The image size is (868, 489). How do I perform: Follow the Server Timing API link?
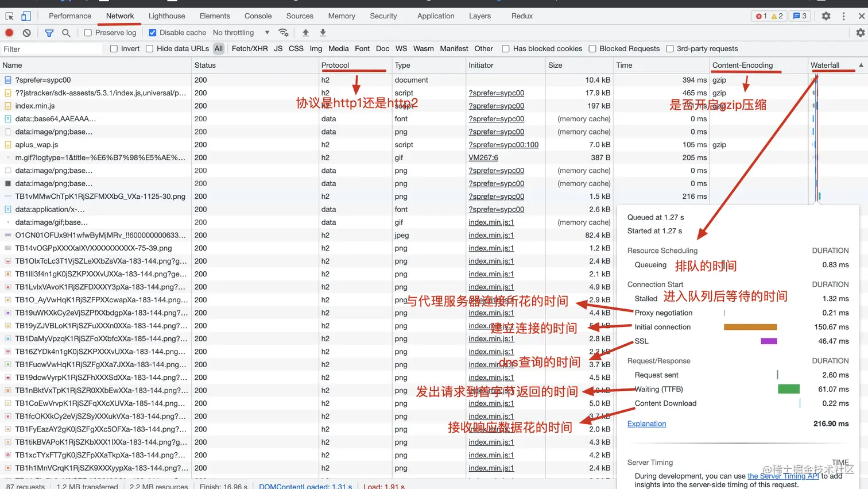(x=783, y=476)
